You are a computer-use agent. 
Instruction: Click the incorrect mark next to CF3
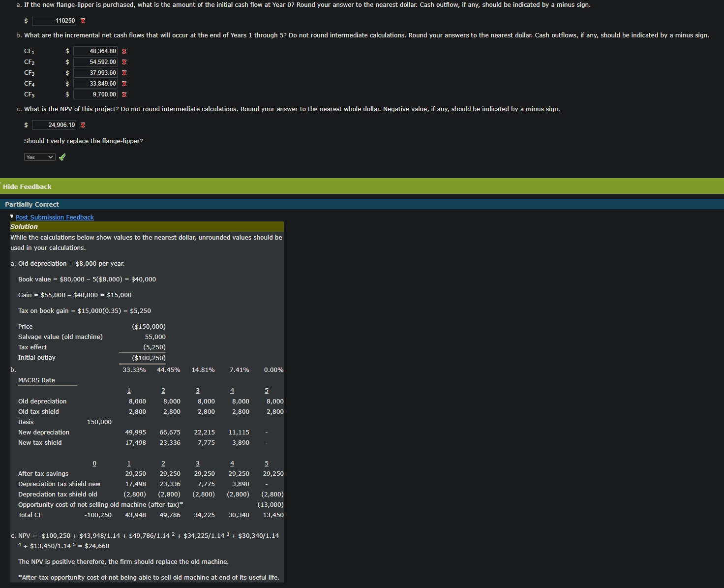tap(124, 73)
